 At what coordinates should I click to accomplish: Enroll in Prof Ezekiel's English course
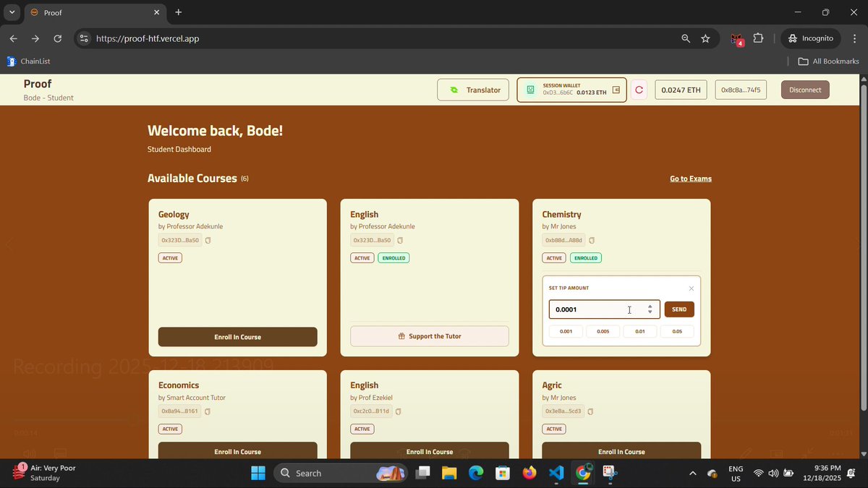coord(430,450)
